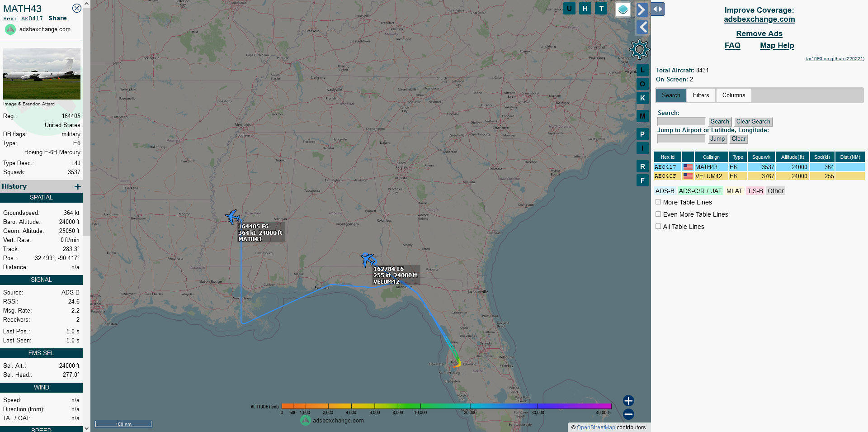Viewport: 868px width, 432px height.
Task: Click the Share link
Action: (x=57, y=19)
